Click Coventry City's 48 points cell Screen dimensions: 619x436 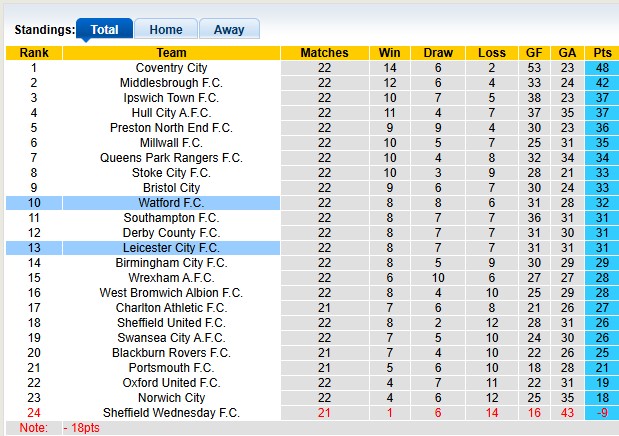click(x=603, y=68)
